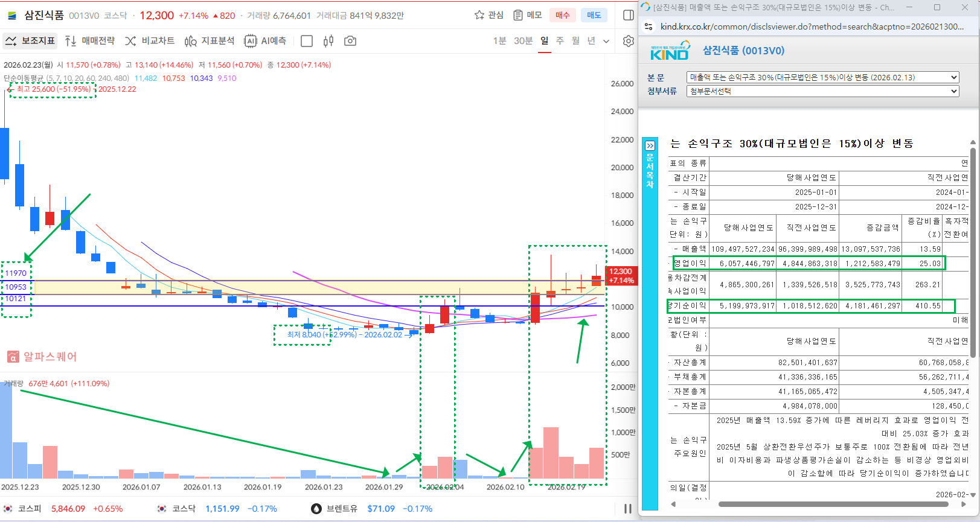Click the blue 매도 sell button

click(594, 15)
